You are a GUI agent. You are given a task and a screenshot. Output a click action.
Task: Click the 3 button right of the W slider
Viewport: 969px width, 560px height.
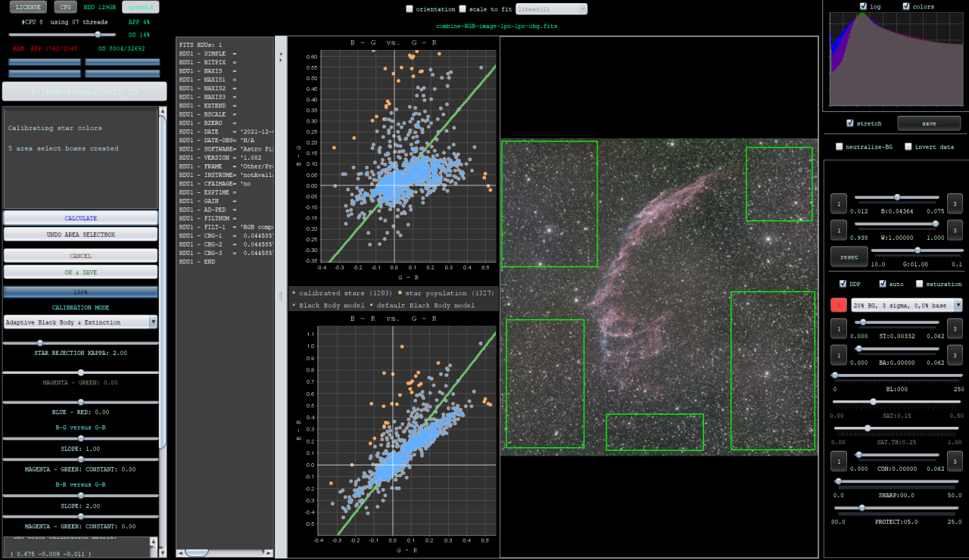click(x=955, y=229)
